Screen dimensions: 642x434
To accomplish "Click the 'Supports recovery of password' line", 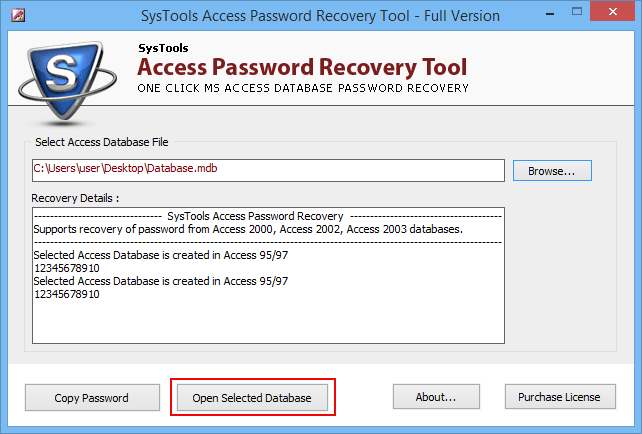I will coord(248,229).
